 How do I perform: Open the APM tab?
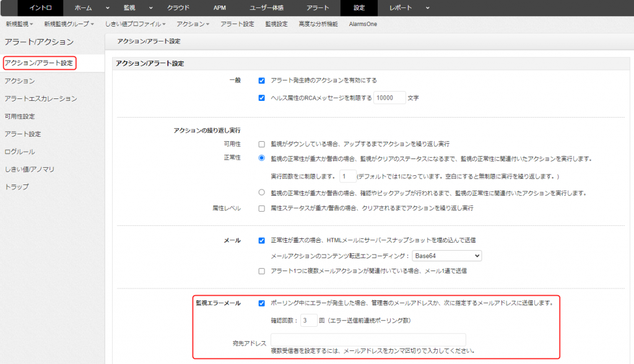point(220,7)
